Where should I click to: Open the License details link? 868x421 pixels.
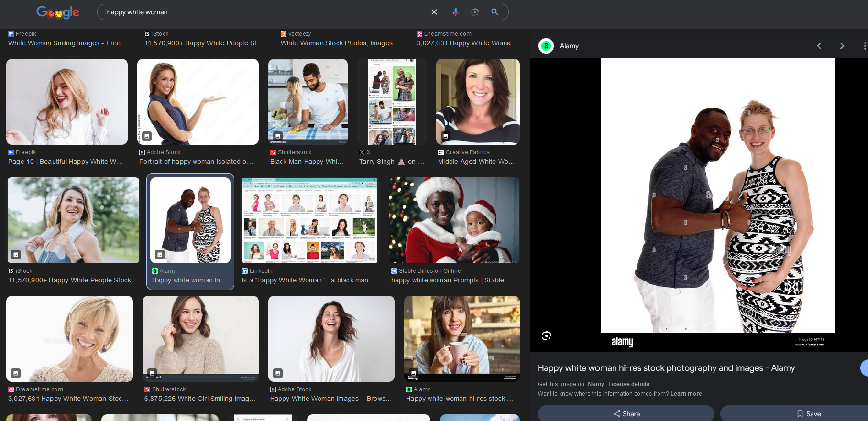(628, 384)
